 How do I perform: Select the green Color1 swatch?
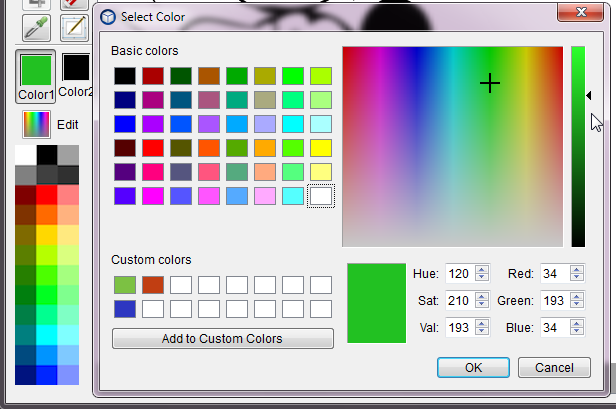tap(36, 70)
